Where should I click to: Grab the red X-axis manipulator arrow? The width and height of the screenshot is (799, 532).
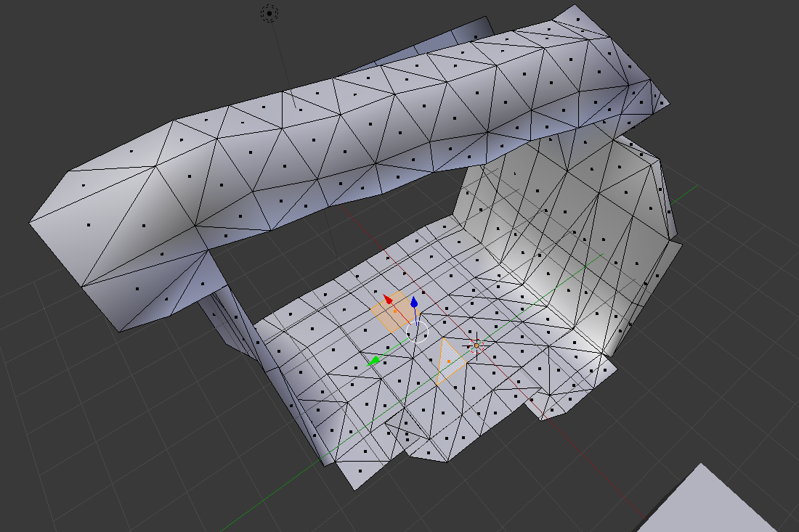[388, 299]
